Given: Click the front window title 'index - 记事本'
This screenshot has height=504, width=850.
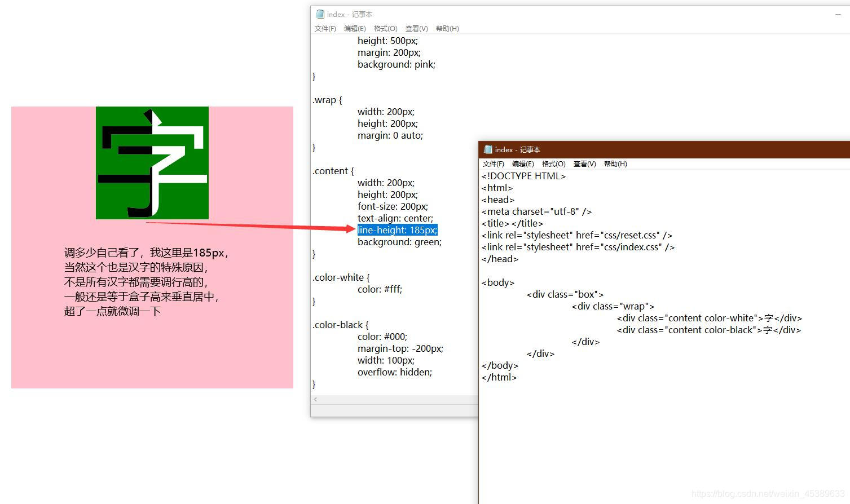Looking at the screenshot, I should click(x=517, y=149).
